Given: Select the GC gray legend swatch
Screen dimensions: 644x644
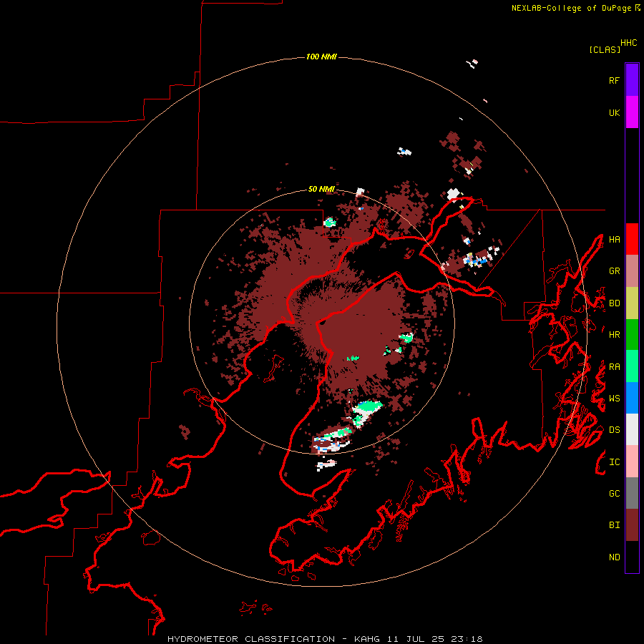Looking at the screenshot, I should 632,493.
